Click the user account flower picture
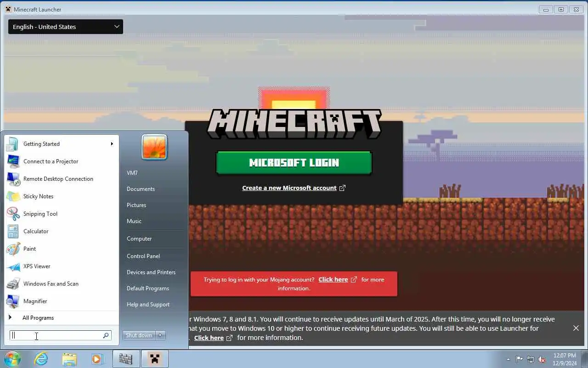The image size is (588, 368). tap(154, 147)
